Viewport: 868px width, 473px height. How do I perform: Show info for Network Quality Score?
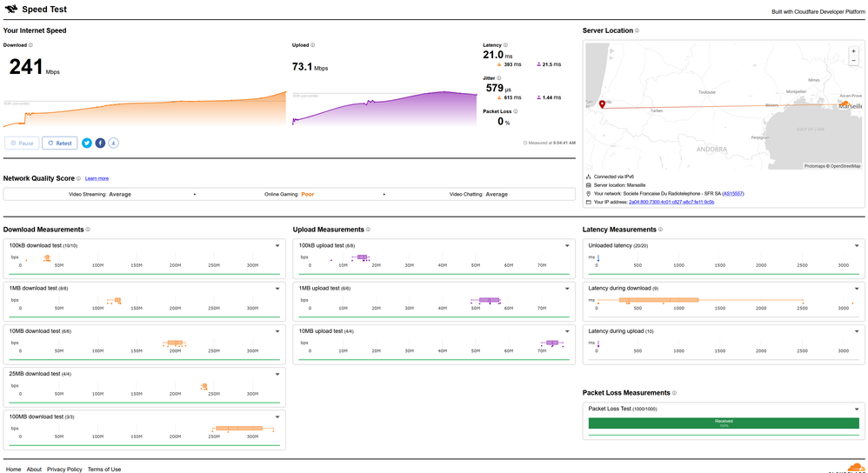pos(78,178)
